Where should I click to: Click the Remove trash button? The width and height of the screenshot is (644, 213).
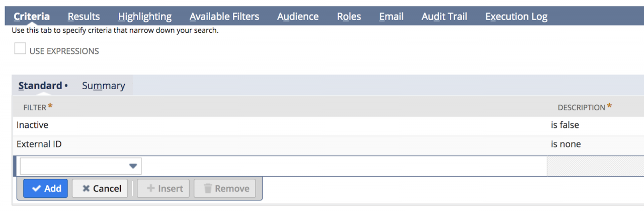[225, 188]
